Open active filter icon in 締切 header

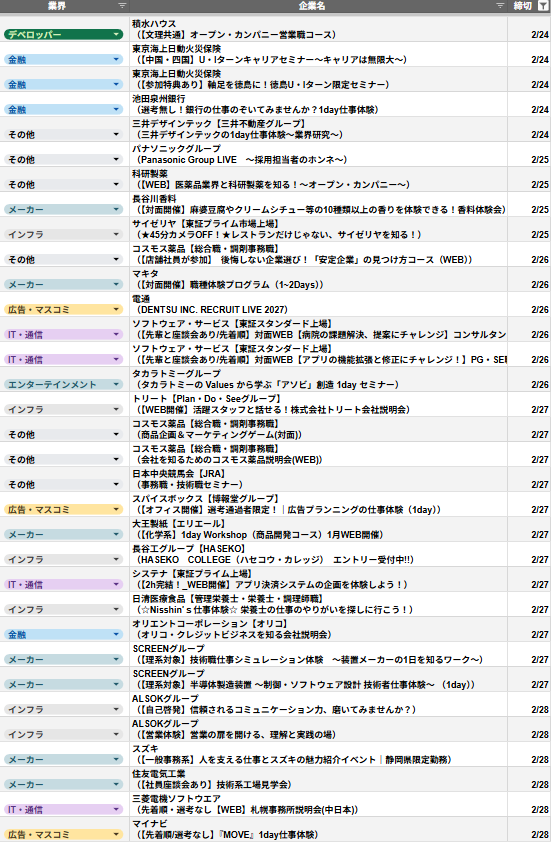tap(543, 5)
